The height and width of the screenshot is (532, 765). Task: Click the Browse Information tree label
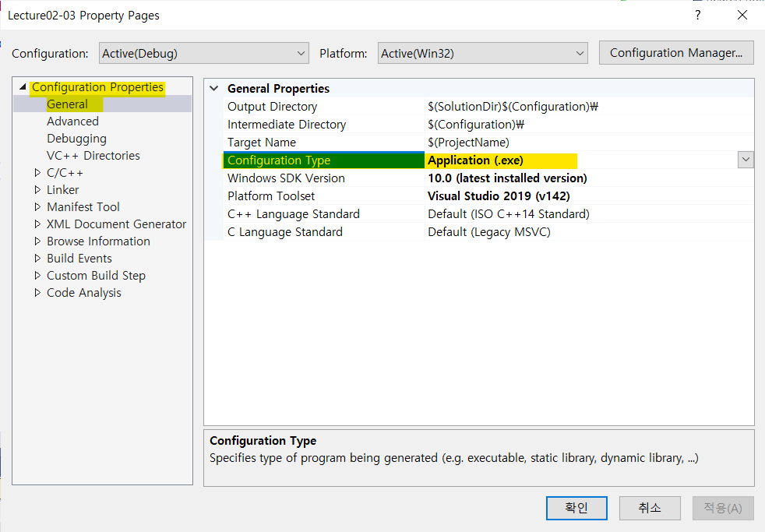tap(99, 241)
